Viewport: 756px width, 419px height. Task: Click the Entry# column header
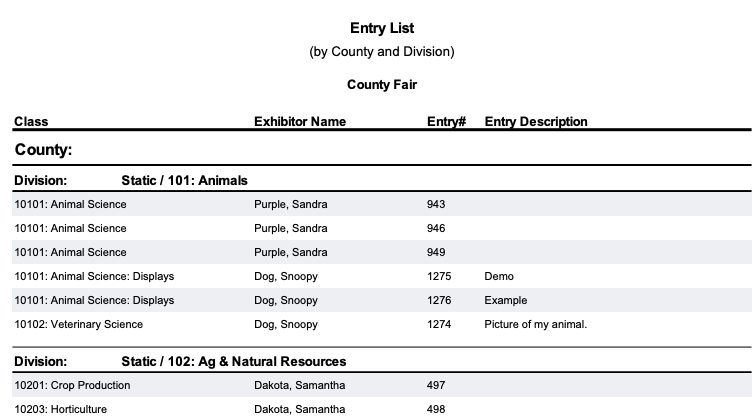coord(446,122)
